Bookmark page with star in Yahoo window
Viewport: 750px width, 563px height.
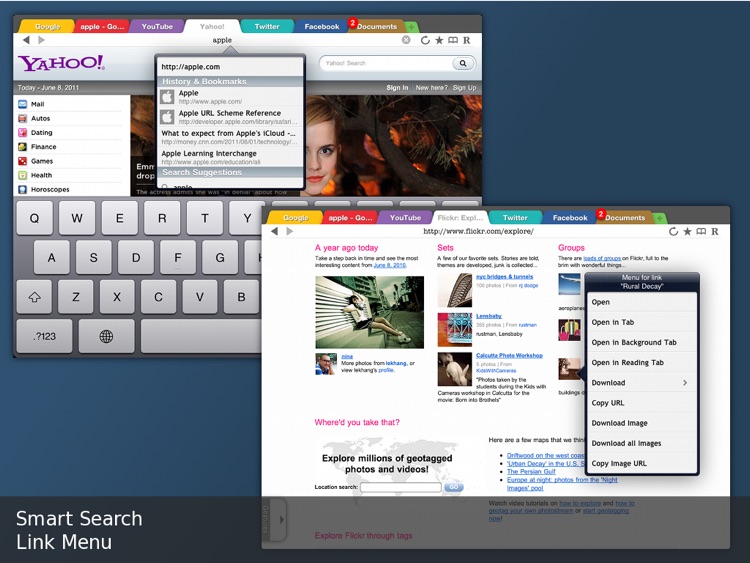point(439,40)
